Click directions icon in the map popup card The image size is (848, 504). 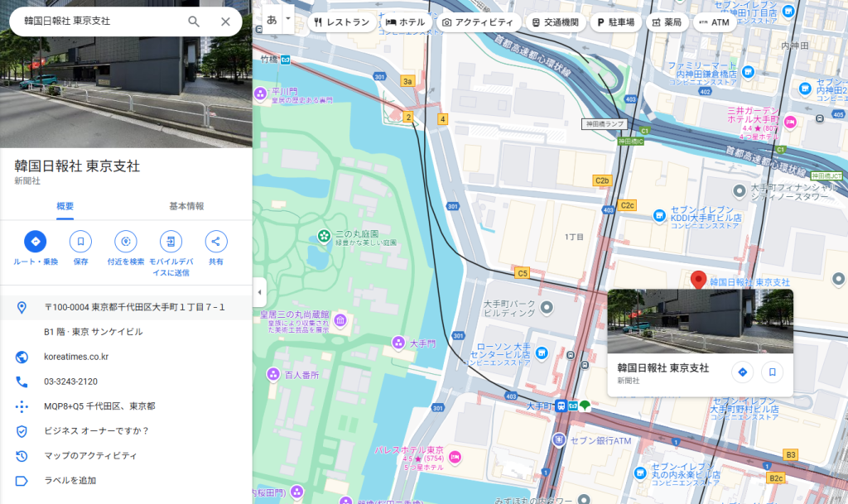(x=742, y=372)
